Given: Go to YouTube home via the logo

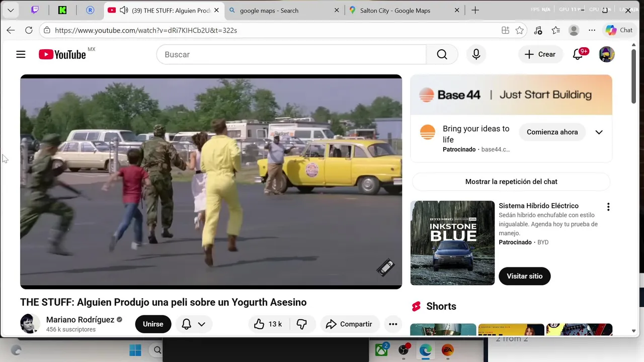Looking at the screenshot, I should (62, 54).
